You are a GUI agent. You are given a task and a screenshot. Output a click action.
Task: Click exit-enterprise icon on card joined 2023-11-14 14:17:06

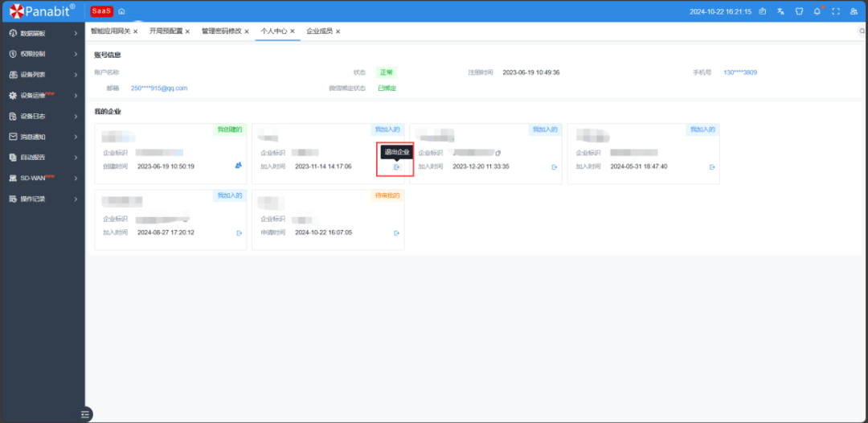pyautogui.click(x=396, y=166)
